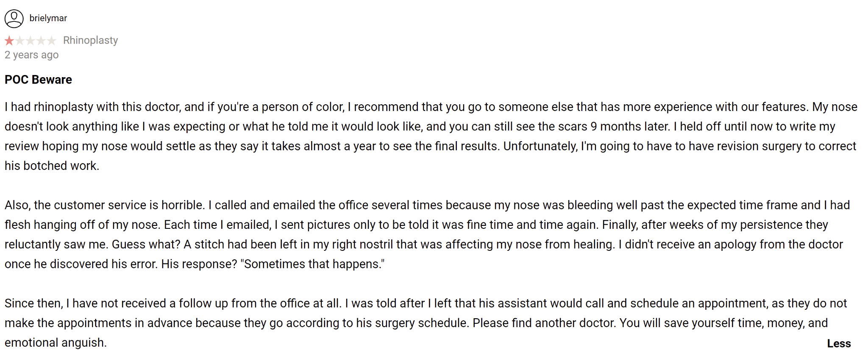Click the 'POC Beware' review title
Screen dimensions: 868x364
(38, 80)
